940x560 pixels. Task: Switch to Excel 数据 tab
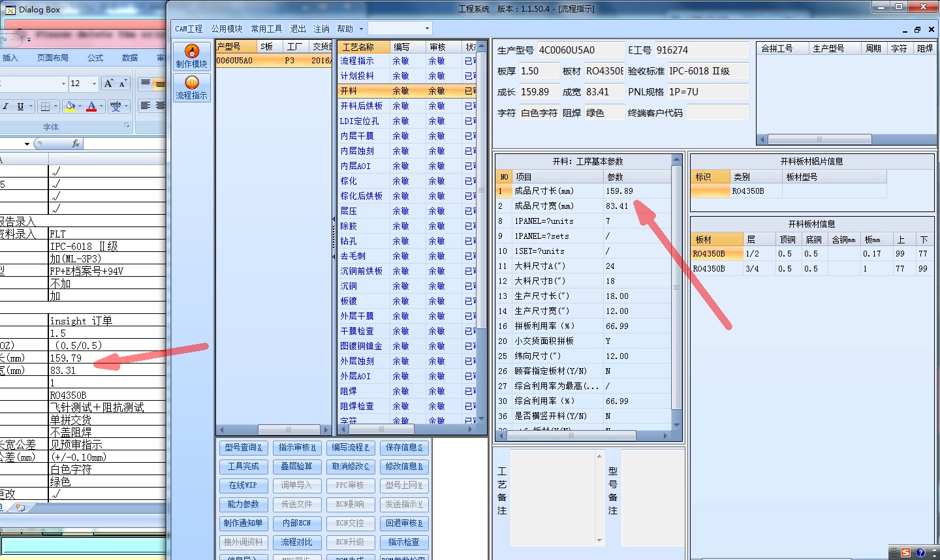click(x=130, y=58)
